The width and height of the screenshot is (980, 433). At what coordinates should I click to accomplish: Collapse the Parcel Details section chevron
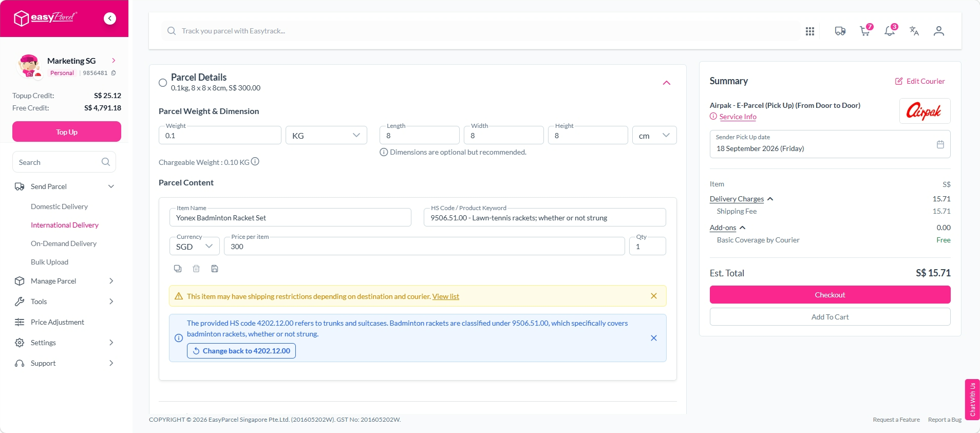(x=667, y=83)
